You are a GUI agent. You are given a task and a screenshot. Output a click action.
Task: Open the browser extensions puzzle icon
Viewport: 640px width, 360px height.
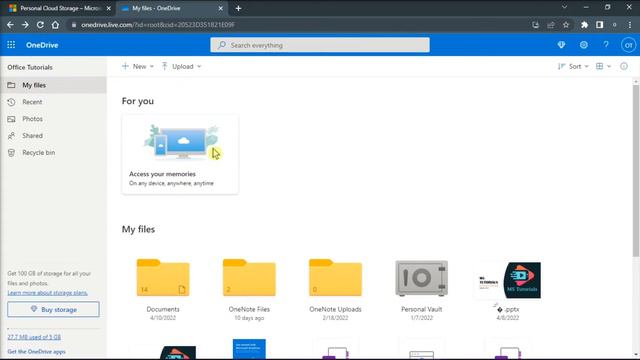click(584, 25)
